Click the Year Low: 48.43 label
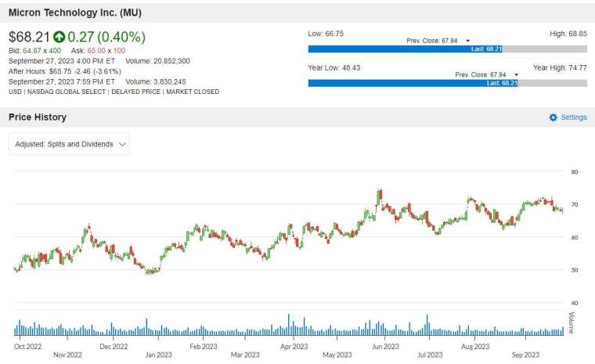The width and height of the screenshot is (595, 364). pyautogui.click(x=334, y=68)
